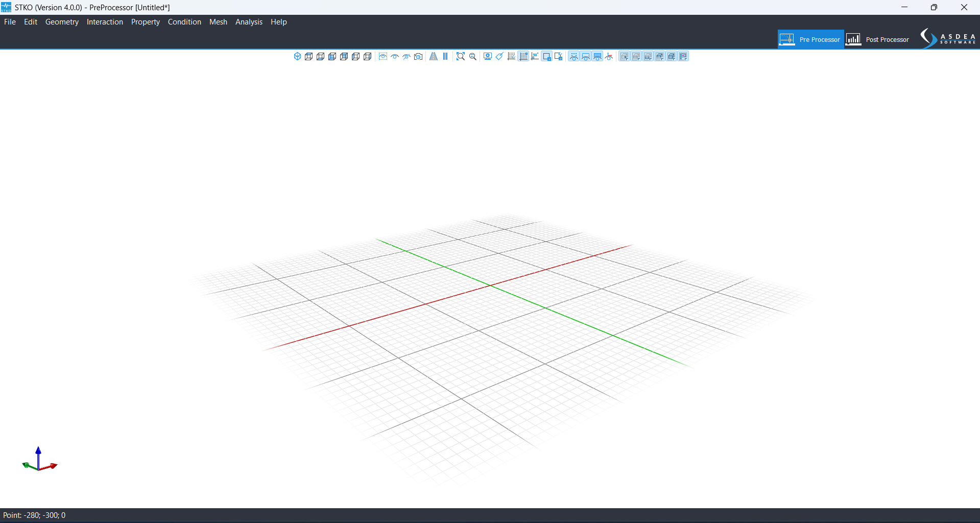This screenshot has width=980, height=523.
Task: Click the tag label icon
Action: click(499, 56)
